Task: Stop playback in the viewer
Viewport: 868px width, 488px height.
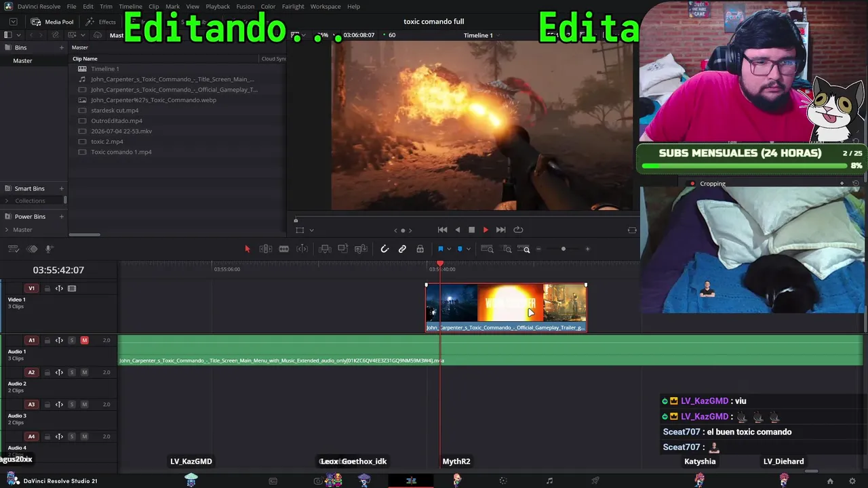Action: coord(471,230)
